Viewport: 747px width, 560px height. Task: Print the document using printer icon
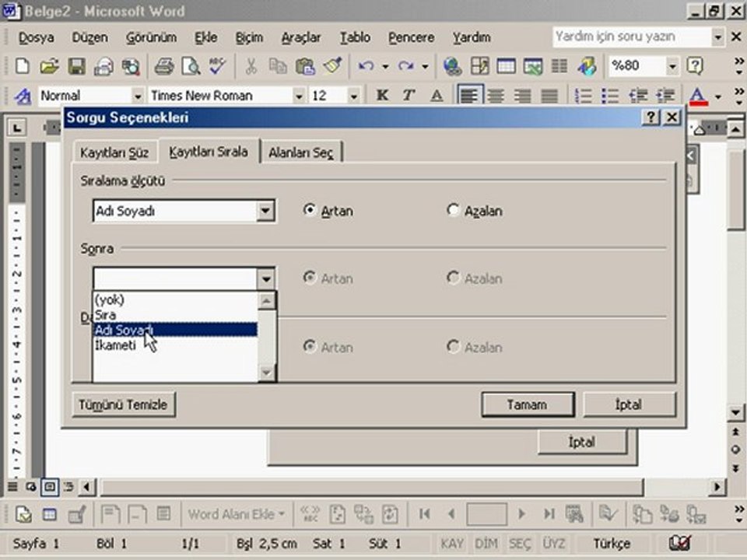click(x=164, y=66)
